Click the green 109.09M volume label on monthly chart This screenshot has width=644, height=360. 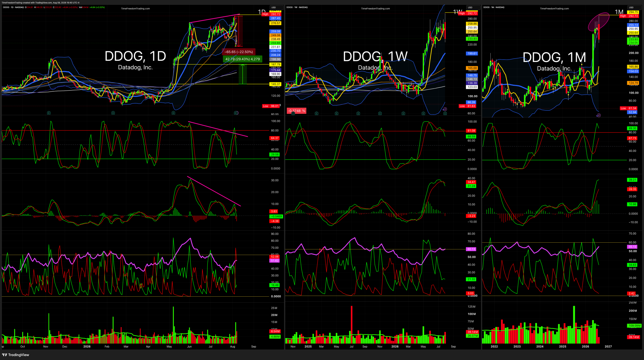pos(634,325)
